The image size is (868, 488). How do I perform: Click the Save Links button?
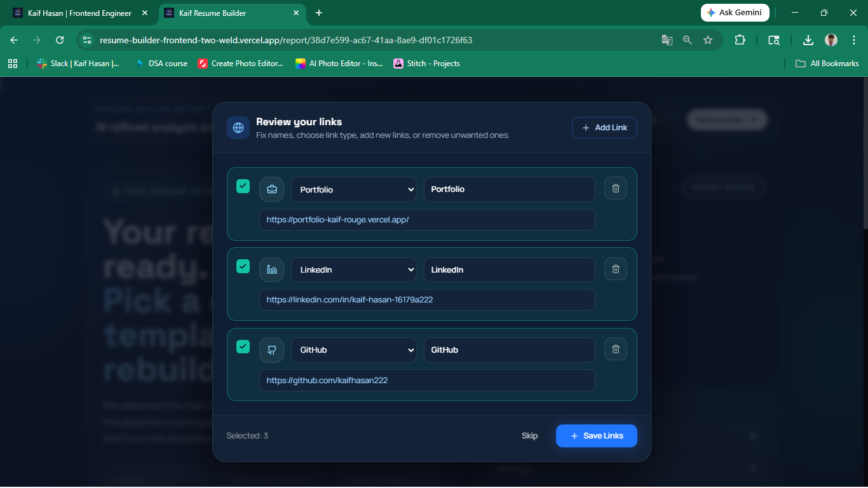[597, 436]
